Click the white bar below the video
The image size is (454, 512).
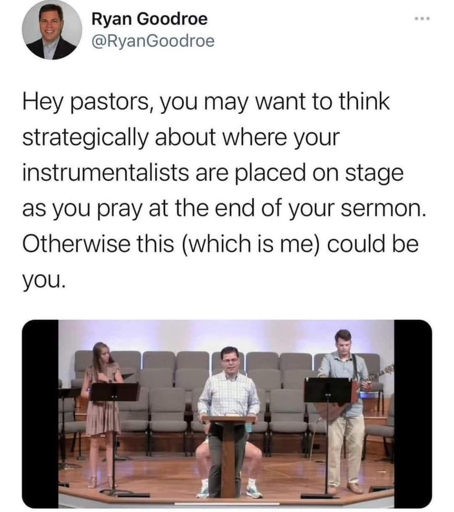[227, 504]
